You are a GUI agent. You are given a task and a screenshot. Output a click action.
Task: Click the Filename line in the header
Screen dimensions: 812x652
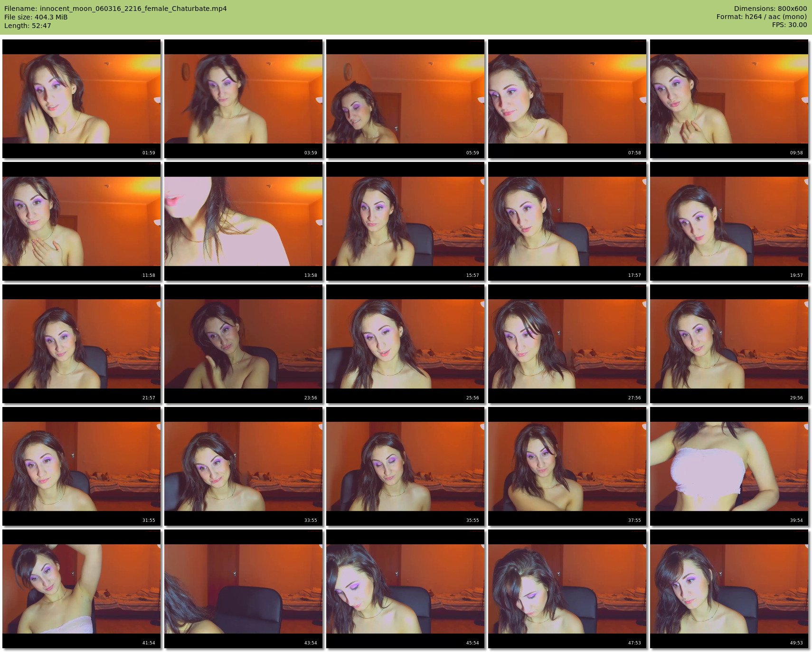115,9
